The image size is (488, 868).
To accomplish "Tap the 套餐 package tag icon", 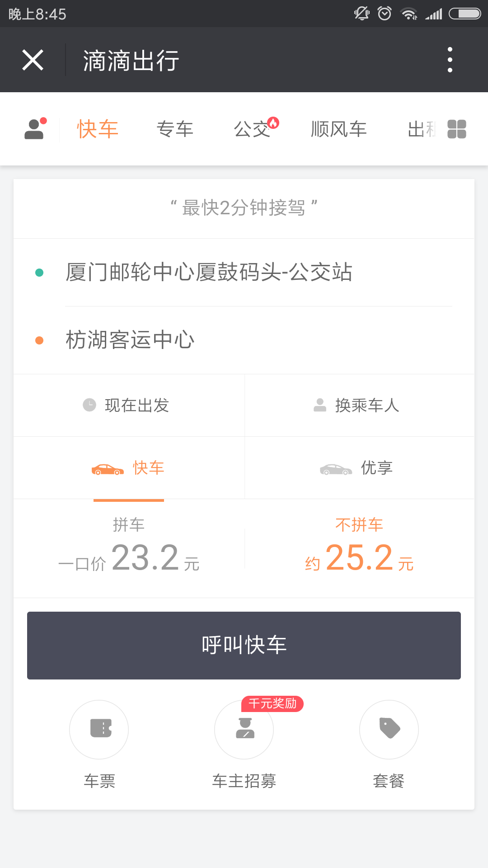I will click(x=389, y=729).
